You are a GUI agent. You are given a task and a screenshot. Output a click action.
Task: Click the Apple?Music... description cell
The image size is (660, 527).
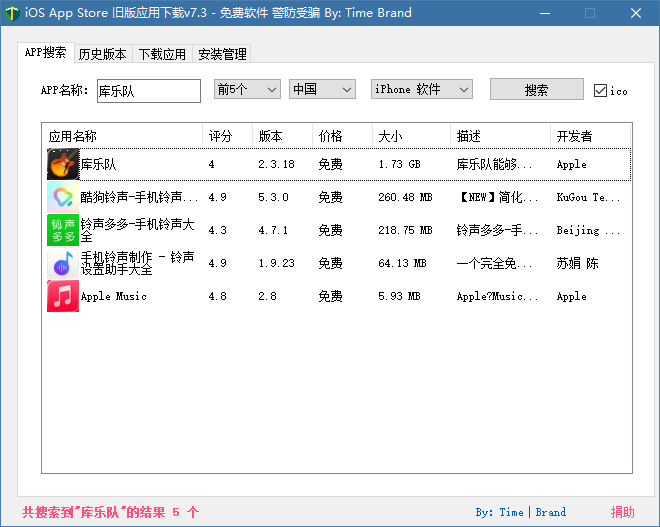(497, 296)
